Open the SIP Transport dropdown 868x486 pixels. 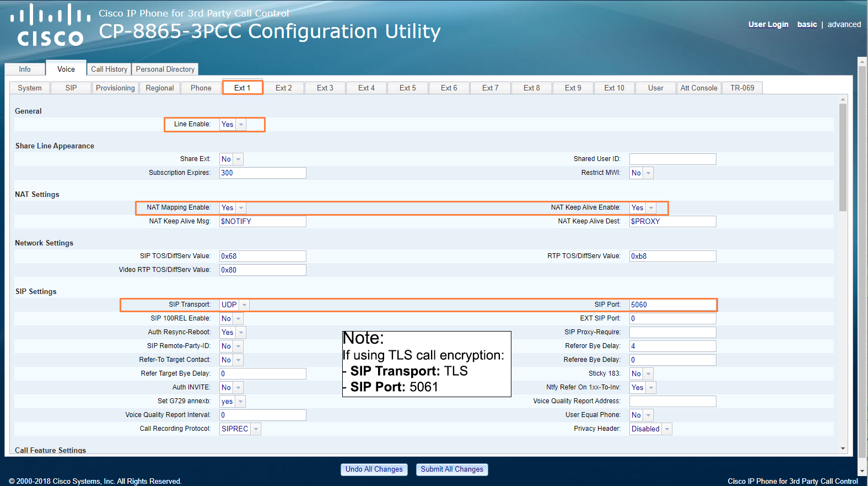point(234,305)
